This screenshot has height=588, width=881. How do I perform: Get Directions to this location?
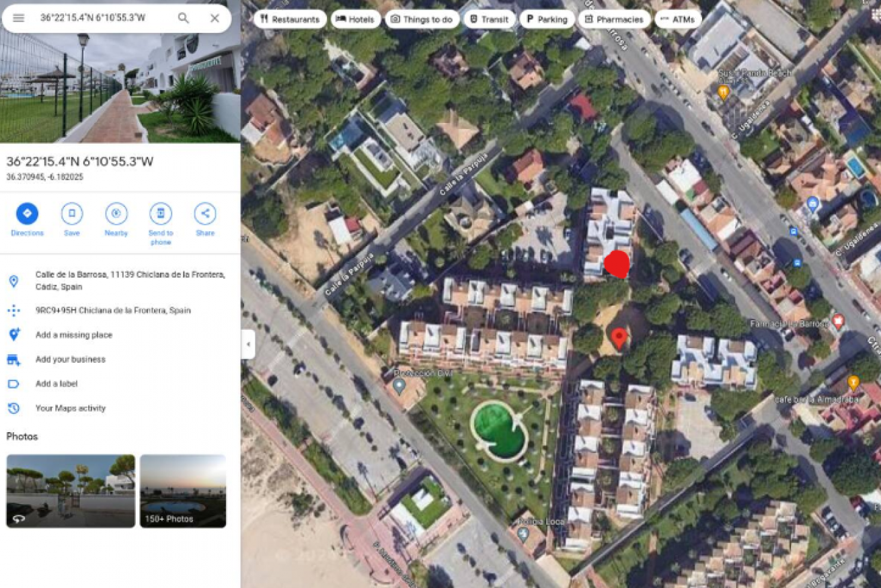tap(27, 220)
